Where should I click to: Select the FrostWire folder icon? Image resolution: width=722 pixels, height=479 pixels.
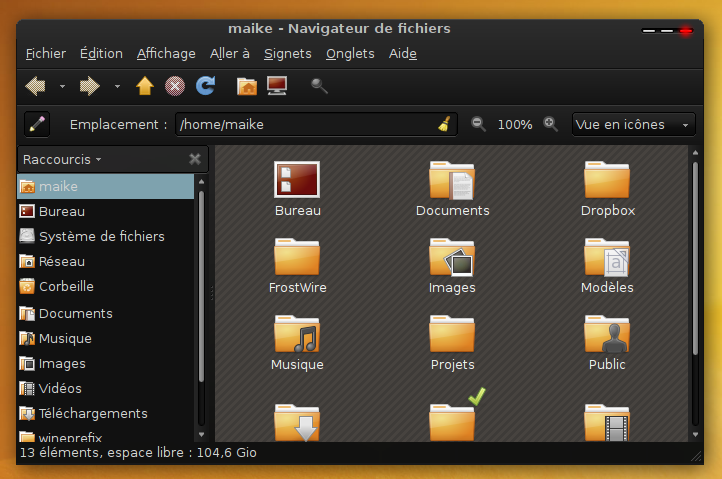[x=297, y=257]
